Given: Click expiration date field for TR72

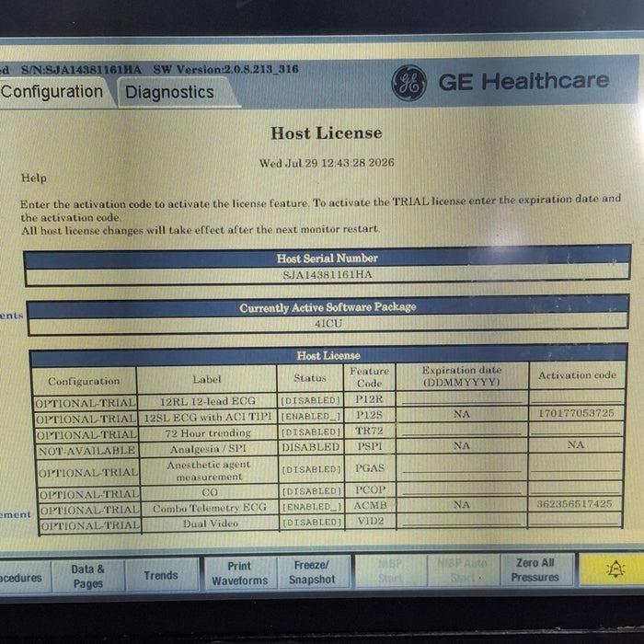Looking at the screenshot, I should click(462, 430).
